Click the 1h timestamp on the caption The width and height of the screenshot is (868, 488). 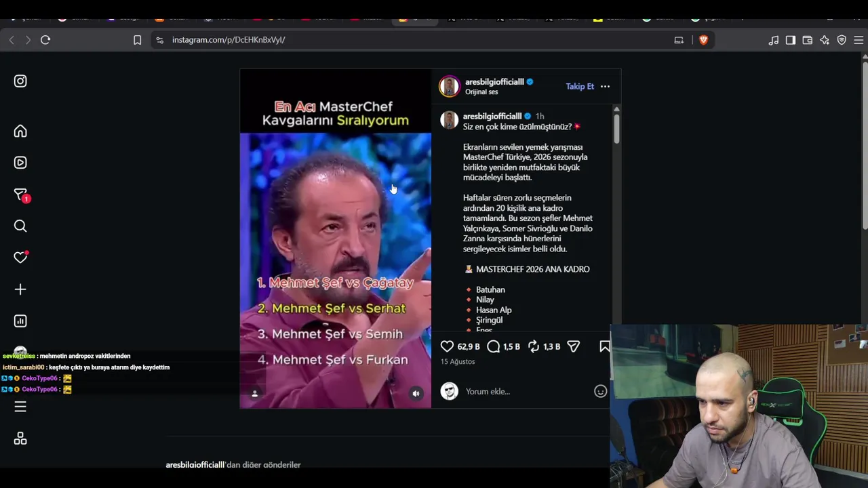tap(540, 116)
